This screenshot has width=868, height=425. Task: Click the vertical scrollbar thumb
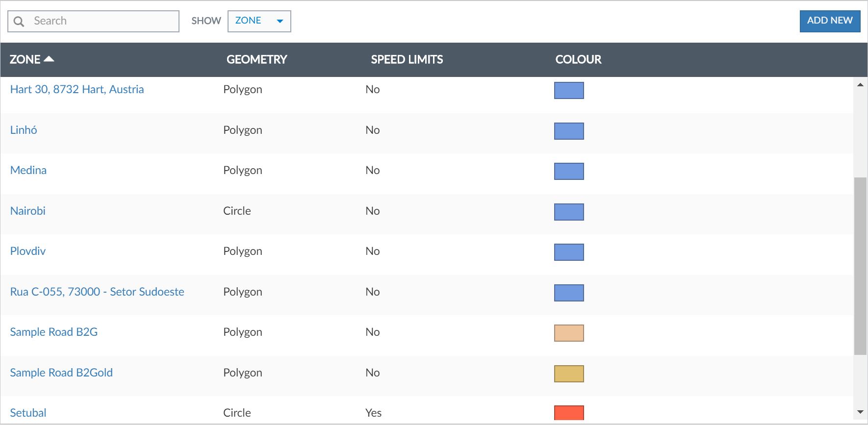click(860, 266)
